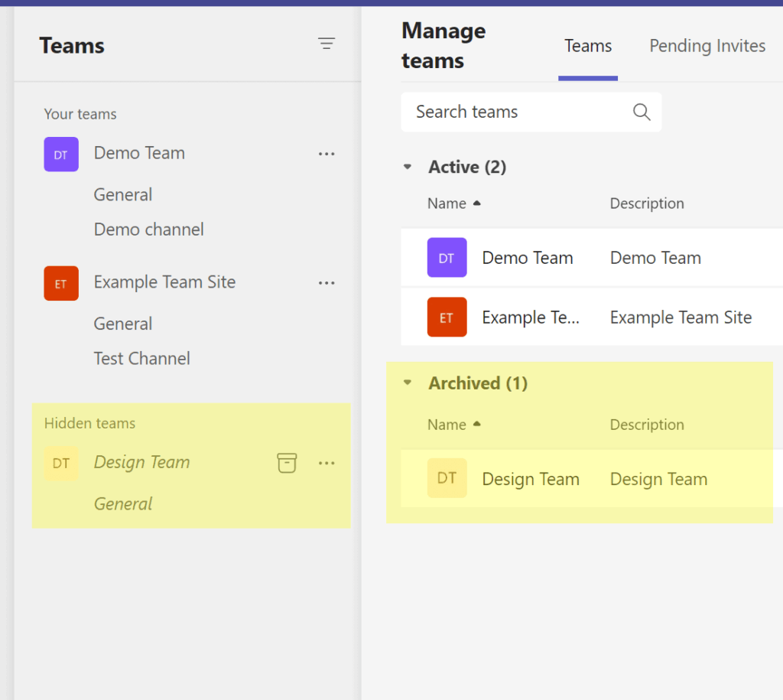Click the Design Team avatar in Archived table
This screenshot has width=783, height=700.
447,478
